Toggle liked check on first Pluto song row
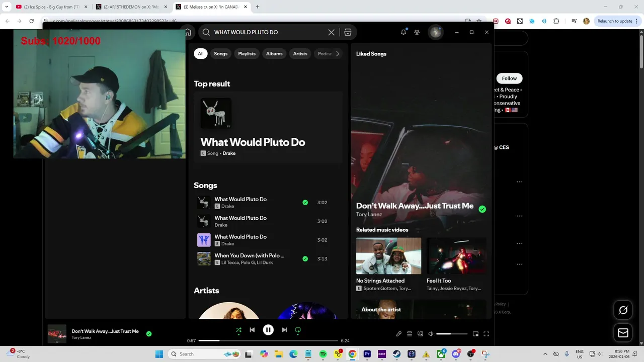This screenshot has height=362, width=644. pyautogui.click(x=305, y=203)
